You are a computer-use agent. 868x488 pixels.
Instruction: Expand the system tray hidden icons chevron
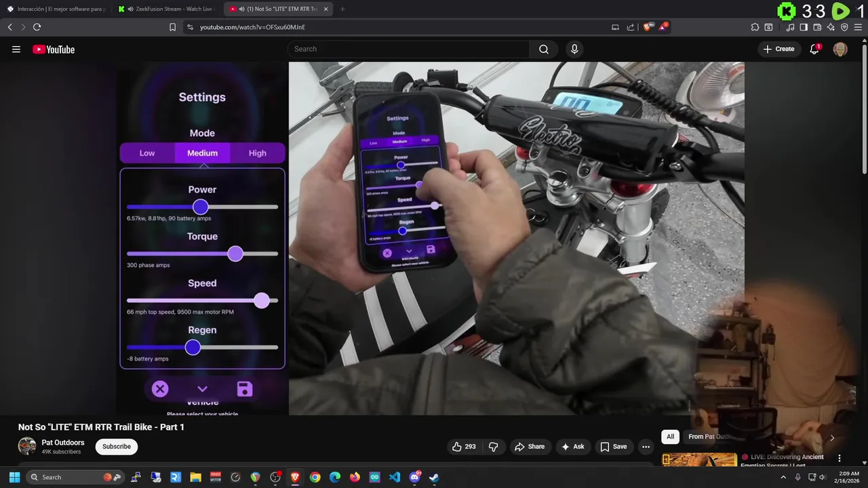(x=783, y=477)
